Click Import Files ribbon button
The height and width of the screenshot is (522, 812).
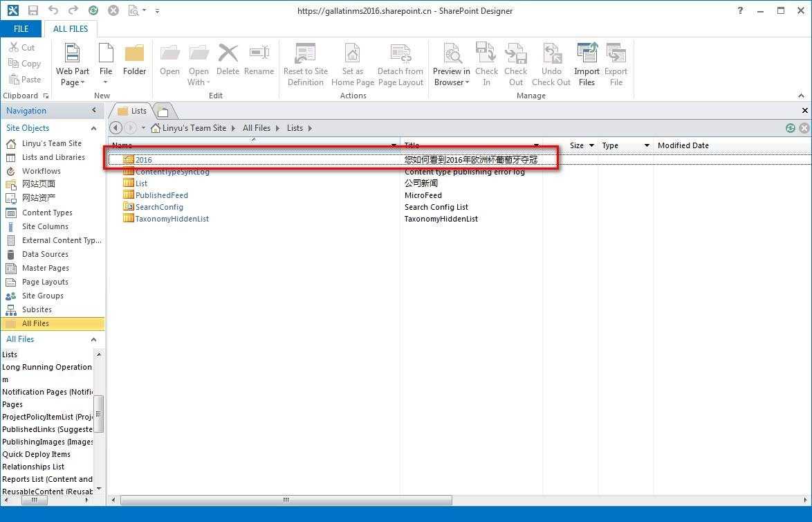(587, 65)
